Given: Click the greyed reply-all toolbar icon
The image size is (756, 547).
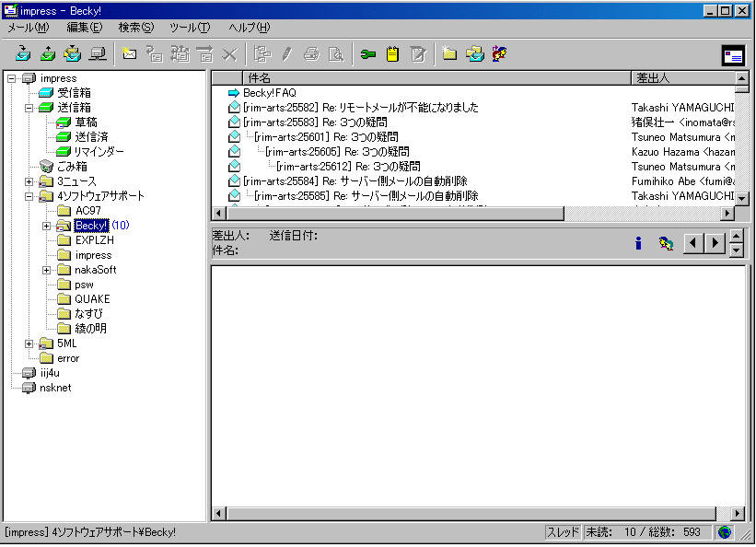Looking at the screenshot, I should coord(180,53).
